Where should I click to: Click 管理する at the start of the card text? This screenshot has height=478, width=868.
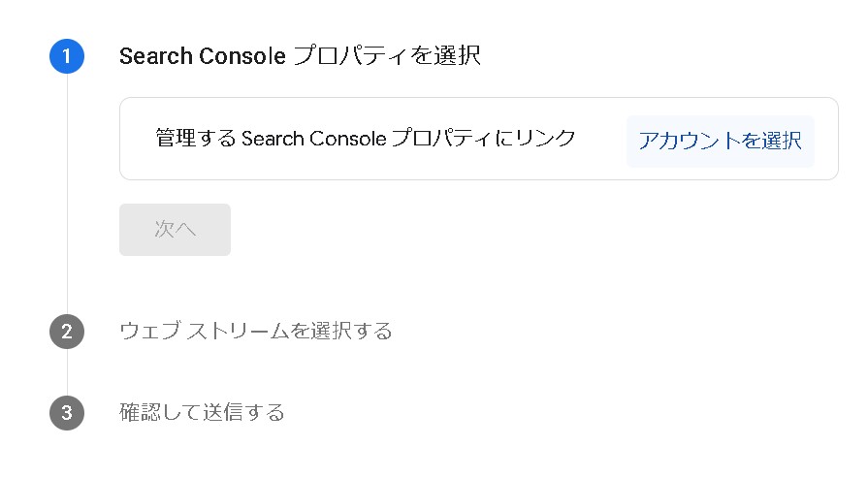point(196,139)
